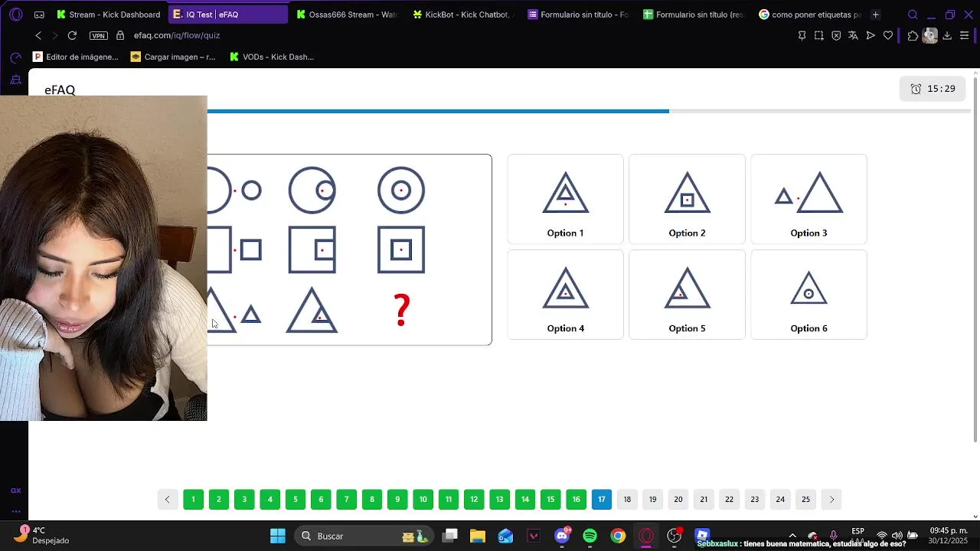Open Spotify from taskbar
980x551 pixels.
pyautogui.click(x=590, y=536)
